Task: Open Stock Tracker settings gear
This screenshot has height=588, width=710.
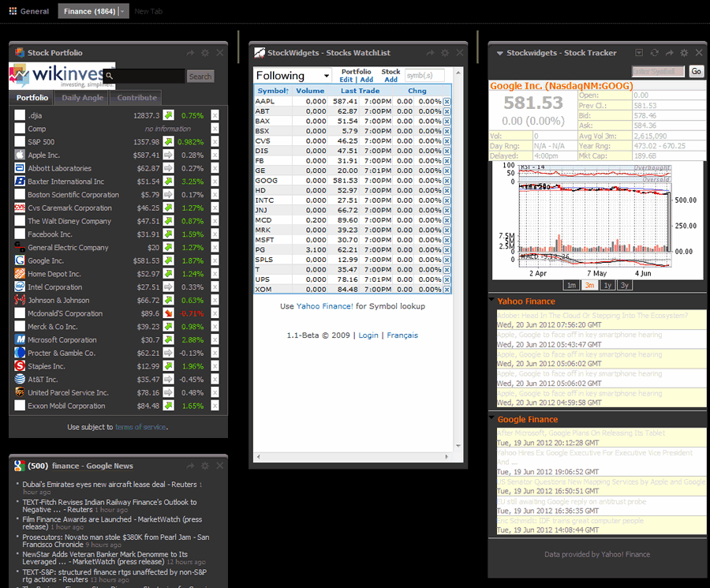Action: 684,53
